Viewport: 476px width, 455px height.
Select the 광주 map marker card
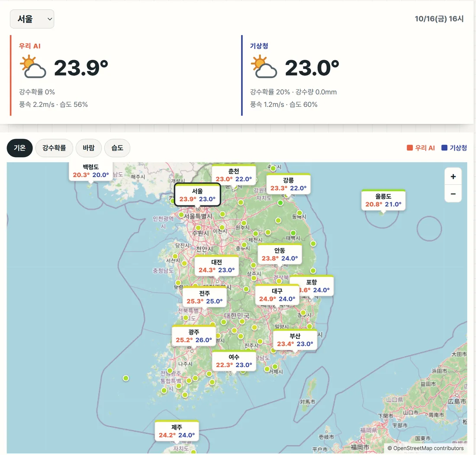pyautogui.click(x=194, y=336)
